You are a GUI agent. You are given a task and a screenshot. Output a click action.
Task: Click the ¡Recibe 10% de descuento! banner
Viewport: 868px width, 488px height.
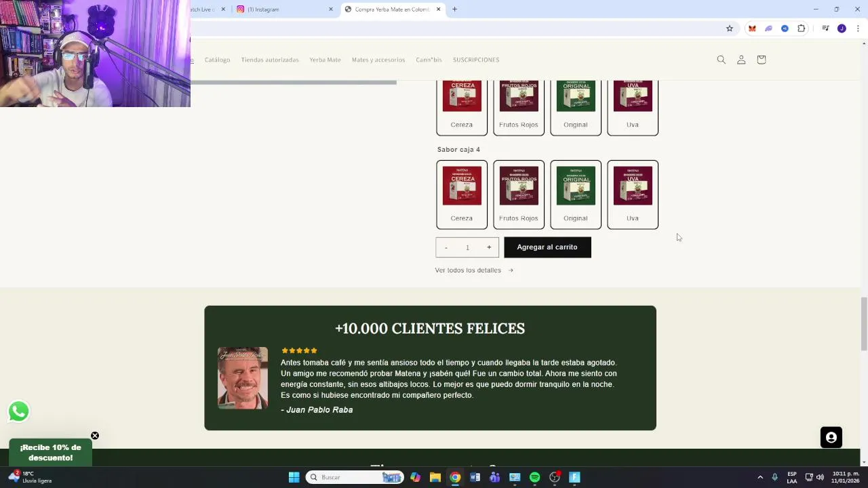[x=50, y=453]
